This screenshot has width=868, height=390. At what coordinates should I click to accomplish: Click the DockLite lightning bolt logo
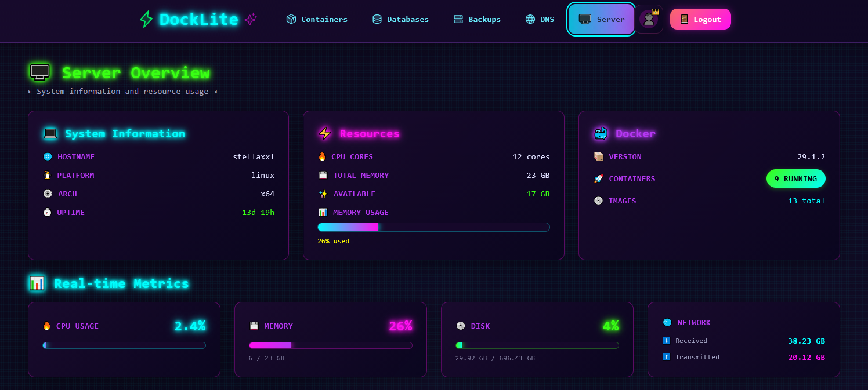146,19
